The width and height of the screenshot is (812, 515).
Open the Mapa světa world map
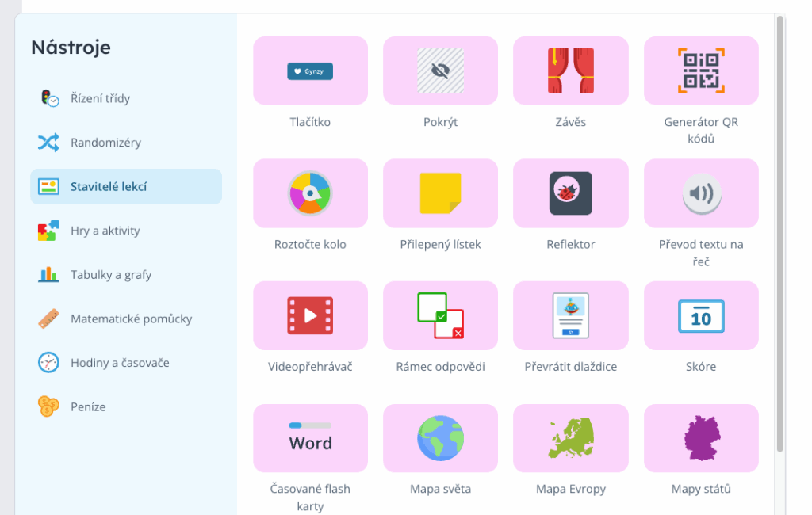[440, 438]
